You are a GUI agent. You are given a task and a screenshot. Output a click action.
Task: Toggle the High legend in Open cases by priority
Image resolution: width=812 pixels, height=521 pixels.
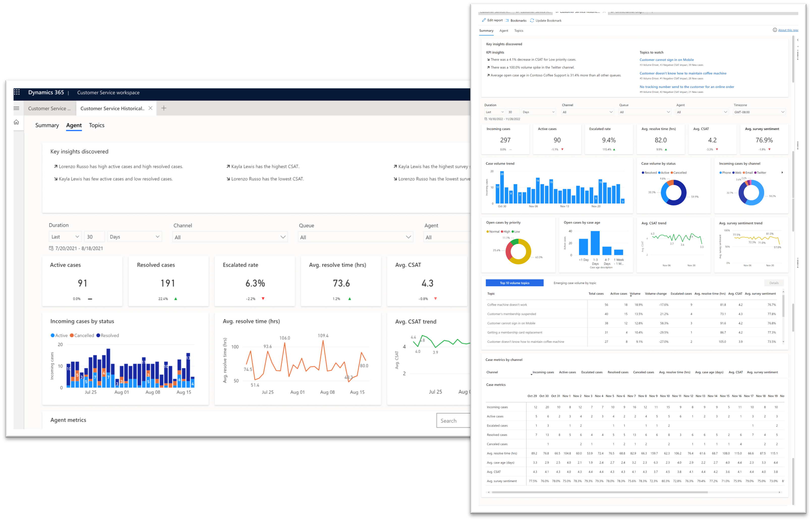tap(506, 231)
